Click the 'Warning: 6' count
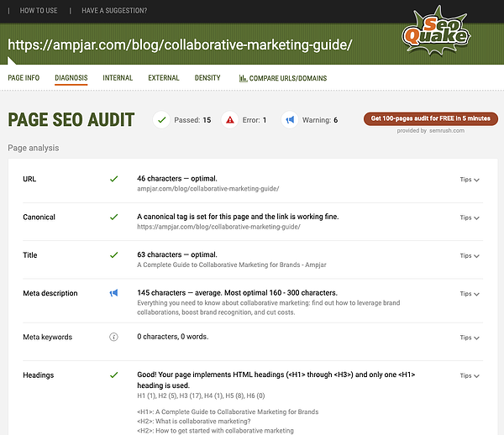The image size is (504, 435). 320,120
